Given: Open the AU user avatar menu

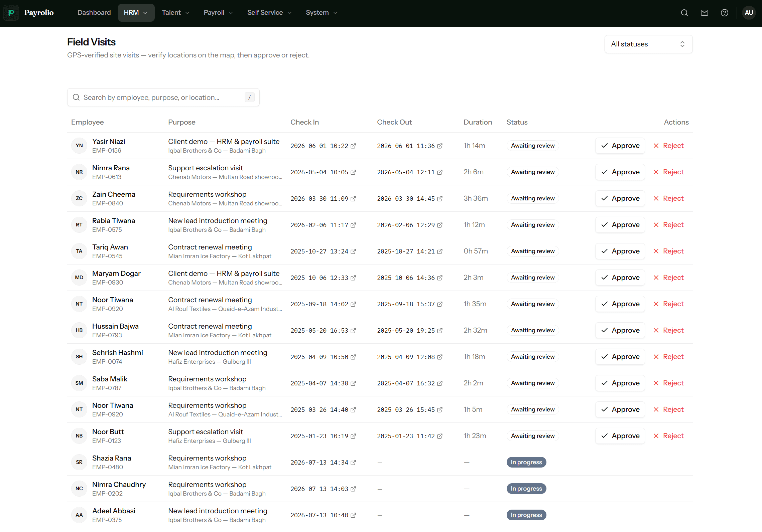Looking at the screenshot, I should 749,13.
